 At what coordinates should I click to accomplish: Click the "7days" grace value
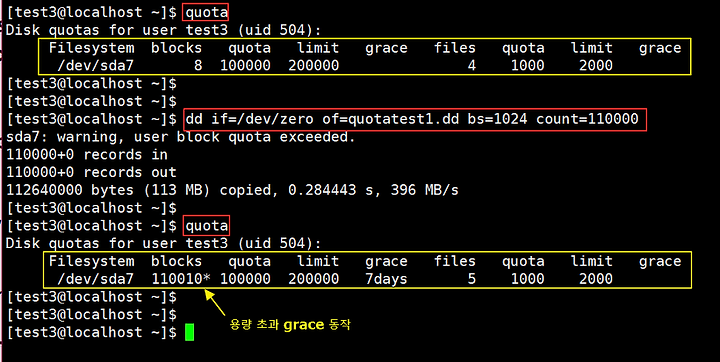click(x=386, y=279)
